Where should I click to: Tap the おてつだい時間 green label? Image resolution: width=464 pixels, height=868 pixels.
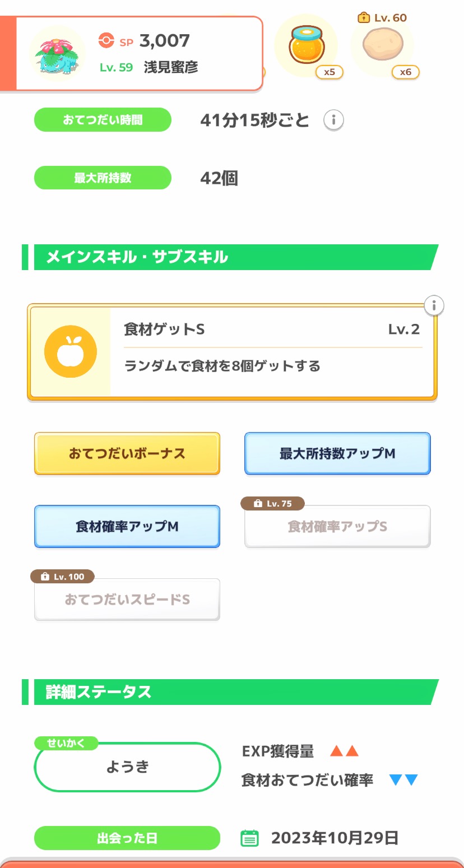103,120
